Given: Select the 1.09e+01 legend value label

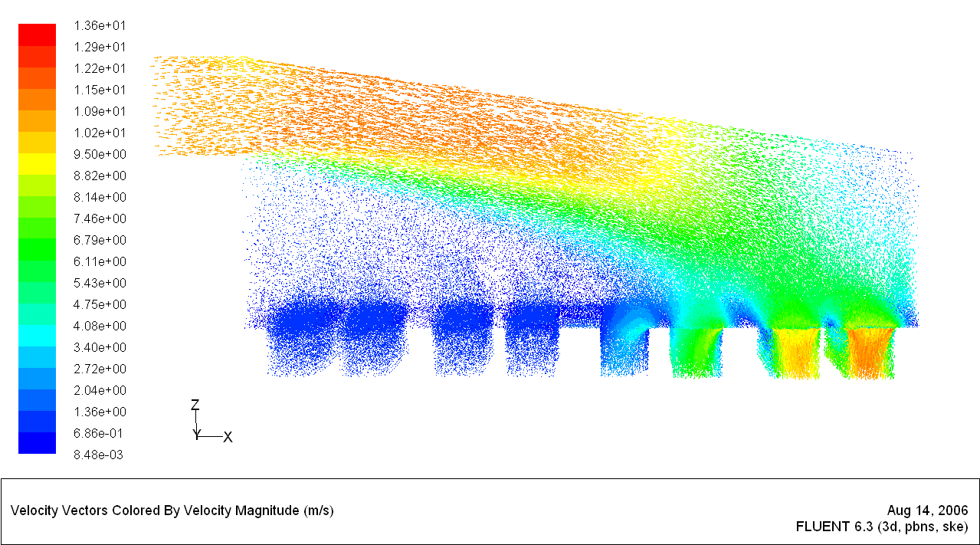Looking at the screenshot, I should 99,111.
